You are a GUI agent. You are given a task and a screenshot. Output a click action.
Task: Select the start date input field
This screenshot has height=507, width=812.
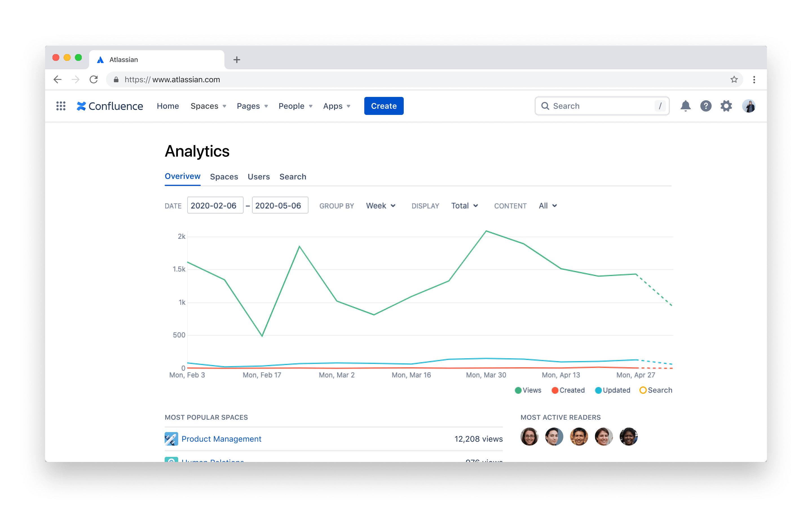(214, 206)
